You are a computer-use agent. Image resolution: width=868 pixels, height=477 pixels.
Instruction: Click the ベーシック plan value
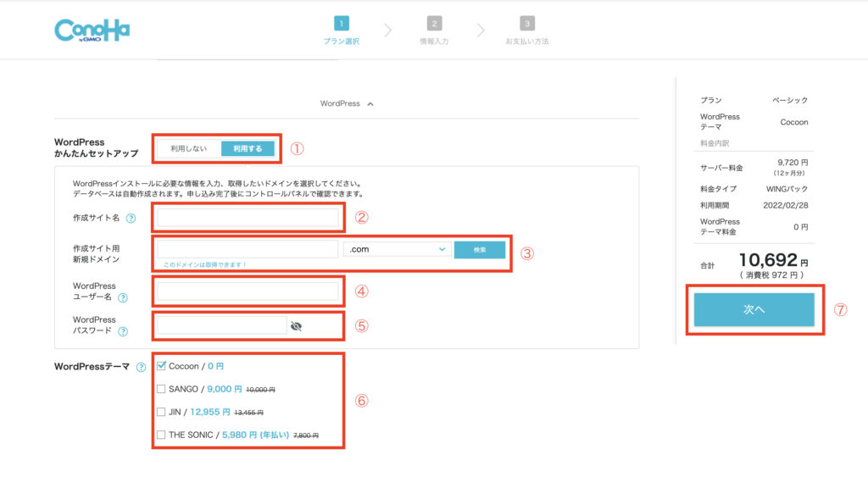point(790,100)
